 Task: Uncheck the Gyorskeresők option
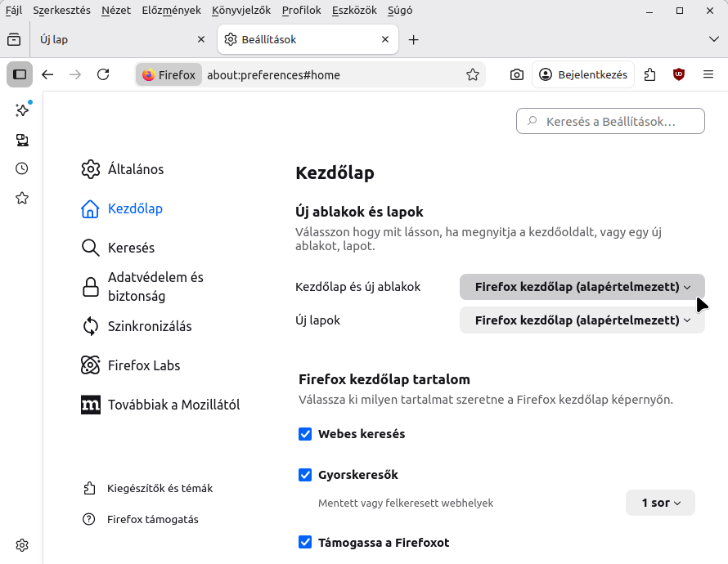pyautogui.click(x=305, y=474)
